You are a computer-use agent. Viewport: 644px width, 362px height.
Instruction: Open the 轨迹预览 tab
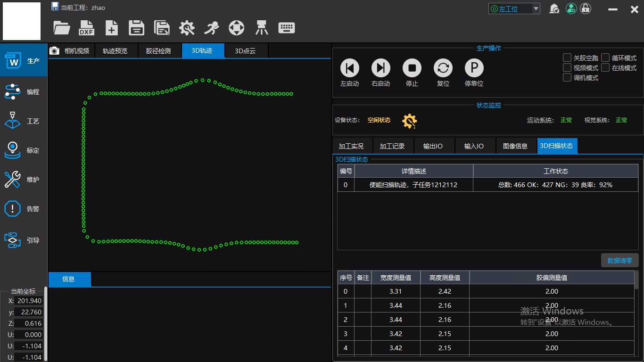click(x=115, y=51)
